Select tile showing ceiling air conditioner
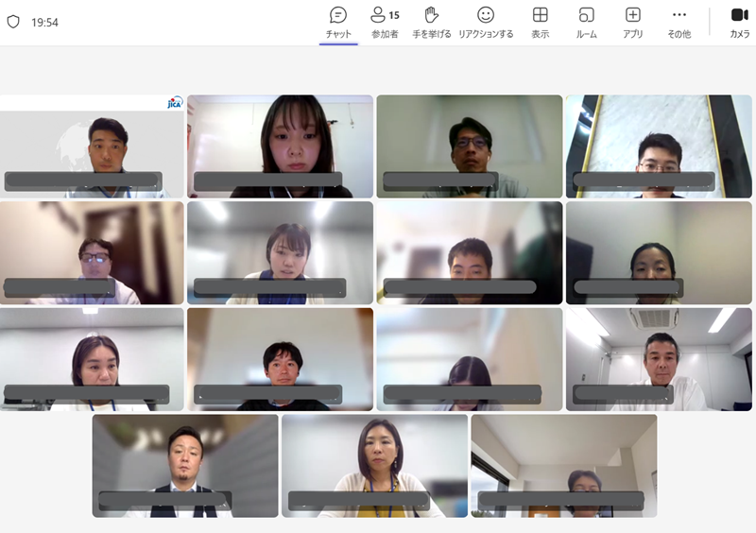 tap(659, 359)
